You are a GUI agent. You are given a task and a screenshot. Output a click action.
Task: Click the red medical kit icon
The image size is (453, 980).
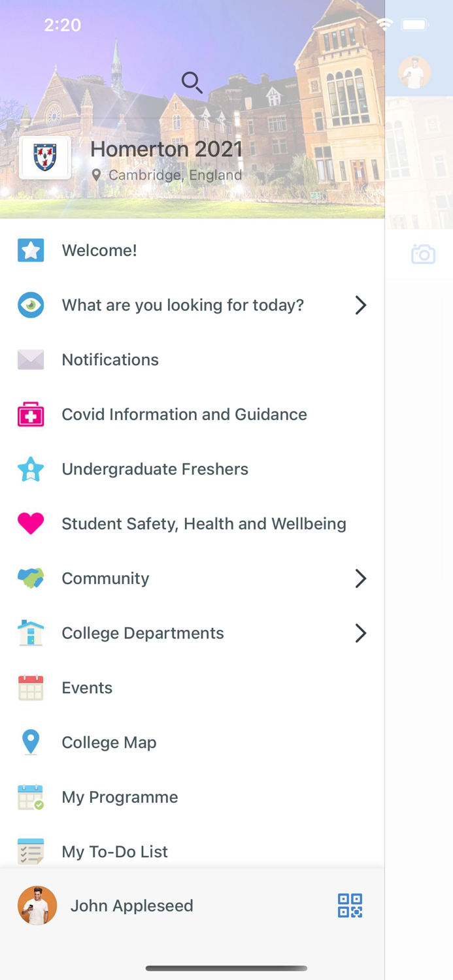coord(31,414)
